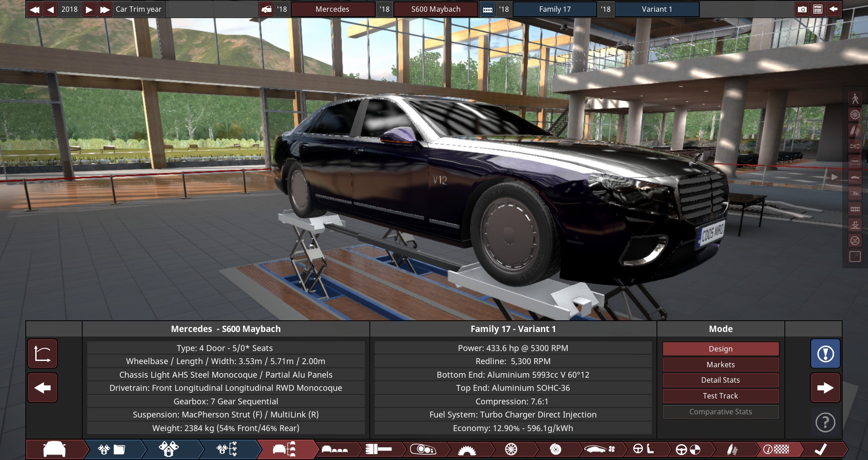Open the driving aids and safety tab
Screen dimensions: 868x460
click(x=688, y=449)
